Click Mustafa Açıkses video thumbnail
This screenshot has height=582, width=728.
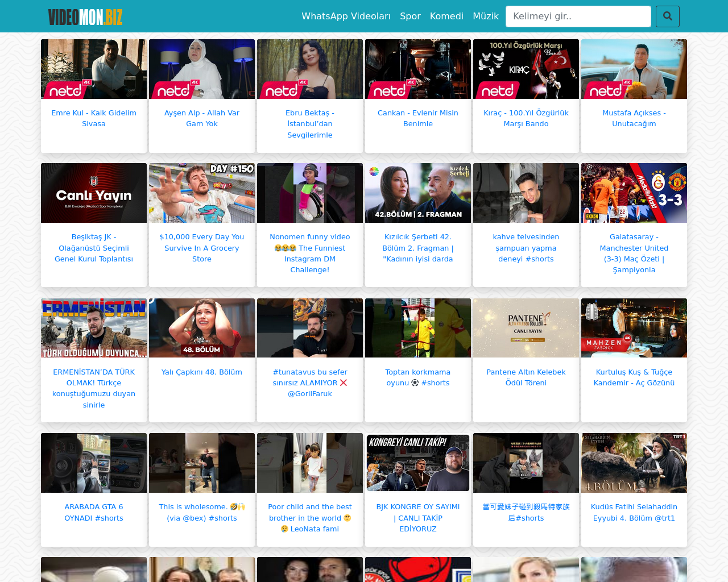tap(634, 69)
